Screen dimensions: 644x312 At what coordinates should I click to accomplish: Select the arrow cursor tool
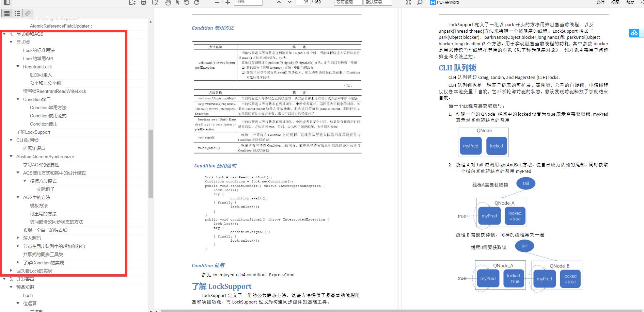(x=177, y=2)
